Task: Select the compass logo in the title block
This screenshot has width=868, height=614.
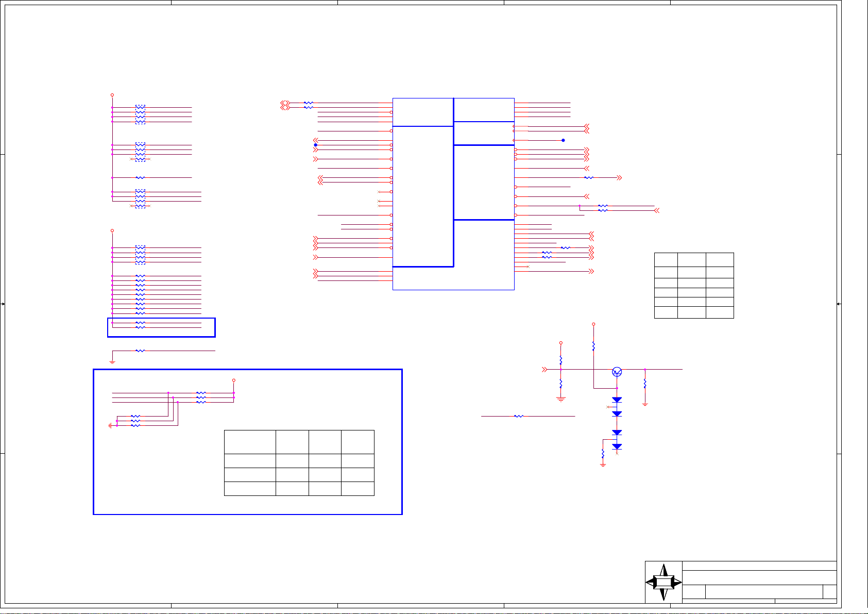Action: coord(663,583)
